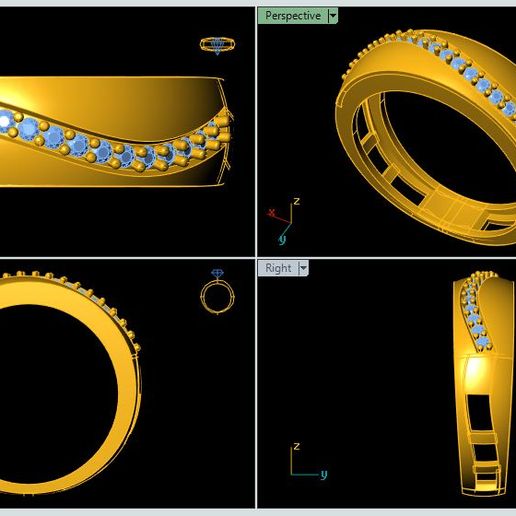The image size is (516, 516).
Task: Click the XYZ axis gizmo in Perspective viewport
Action: pos(284,221)
